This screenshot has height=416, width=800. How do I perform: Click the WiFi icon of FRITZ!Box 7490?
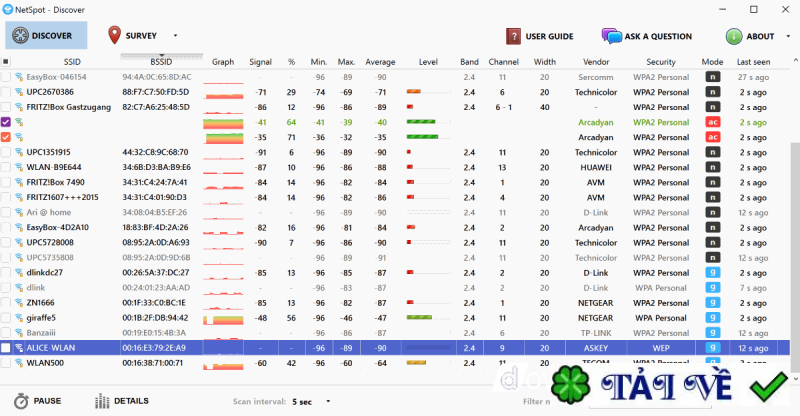coord(19,182)
